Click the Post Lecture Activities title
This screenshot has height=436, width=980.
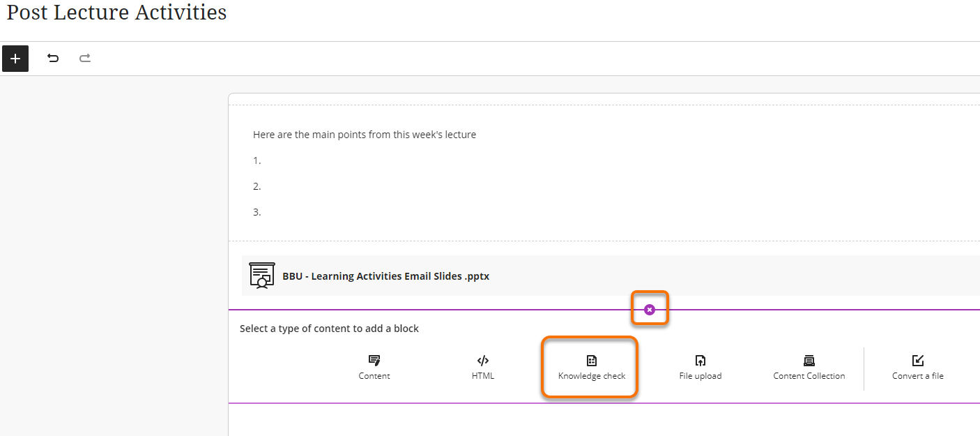pyautogui.click(x=116, y=13)
